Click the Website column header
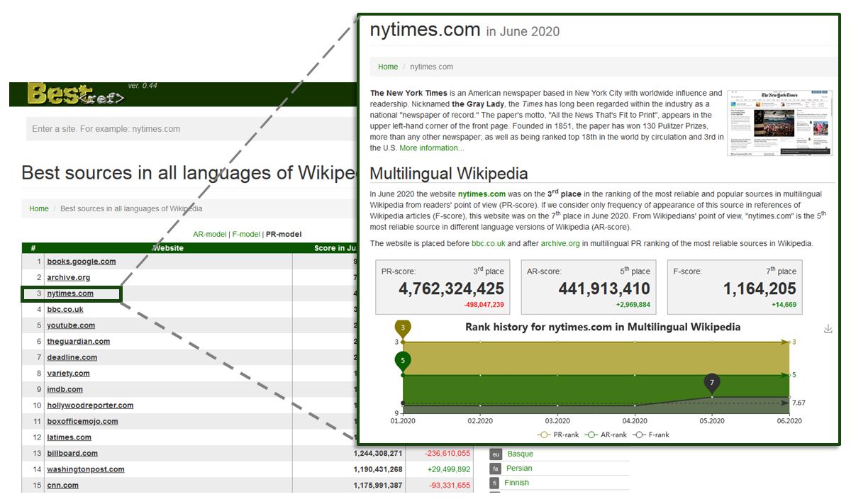This screenshot has height=504, width=851. point(168,248)
